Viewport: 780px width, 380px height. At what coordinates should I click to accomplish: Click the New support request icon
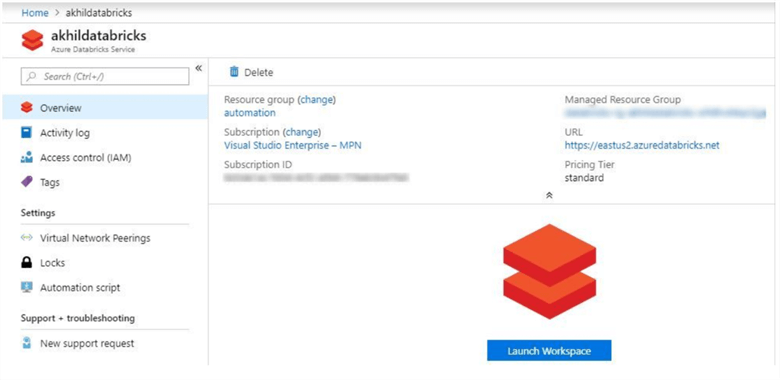[27, 343]
